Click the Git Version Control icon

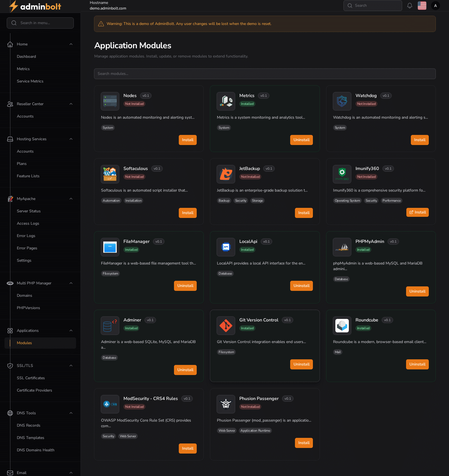click(226, 326)
